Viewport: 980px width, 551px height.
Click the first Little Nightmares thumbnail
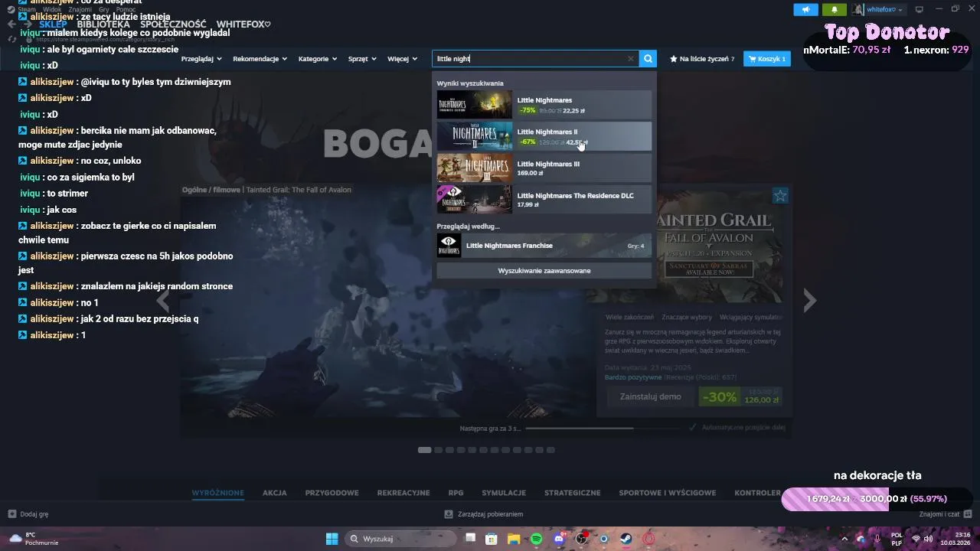pos(474,104)
